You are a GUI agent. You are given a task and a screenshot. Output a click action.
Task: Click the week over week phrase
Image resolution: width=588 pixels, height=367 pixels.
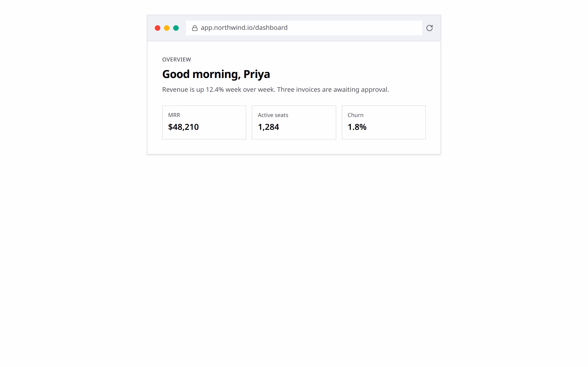[251, 89]
